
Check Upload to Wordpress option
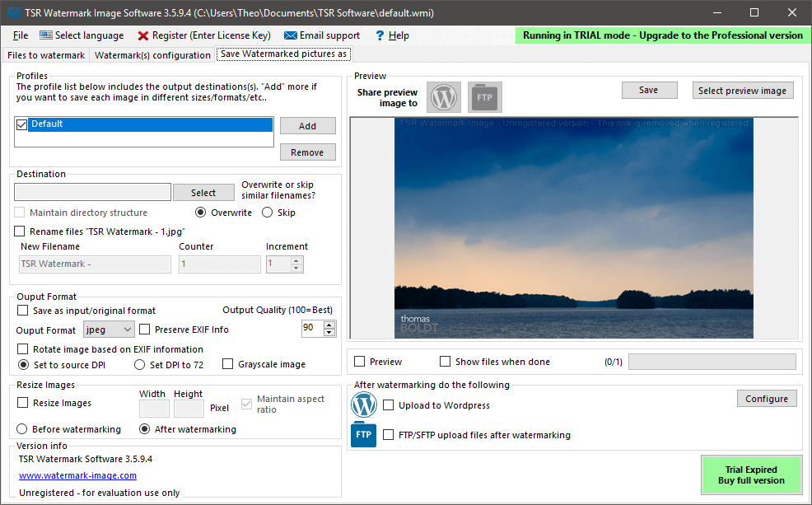tap(389, 405)
